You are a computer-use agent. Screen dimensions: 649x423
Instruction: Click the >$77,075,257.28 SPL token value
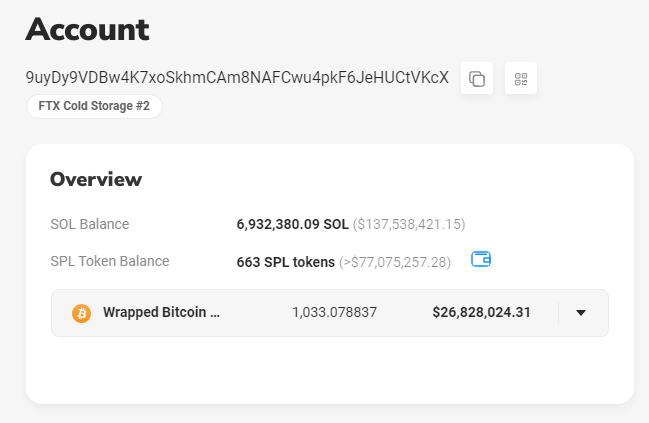click(395, 262)
